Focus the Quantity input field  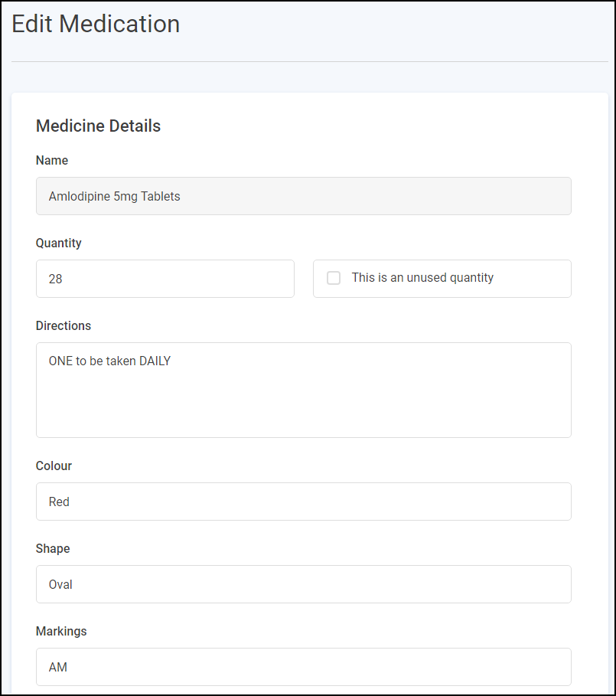click(x=165, y=279)
